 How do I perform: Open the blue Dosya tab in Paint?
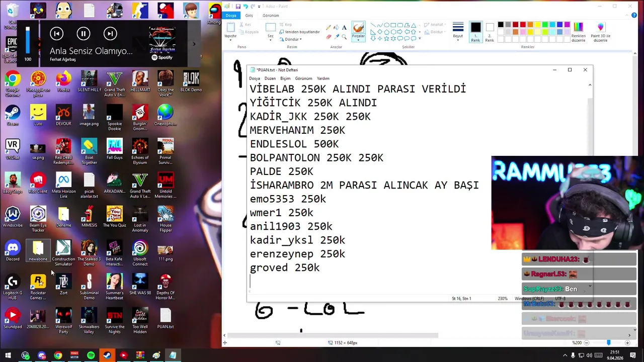click(x=231, y=16)
